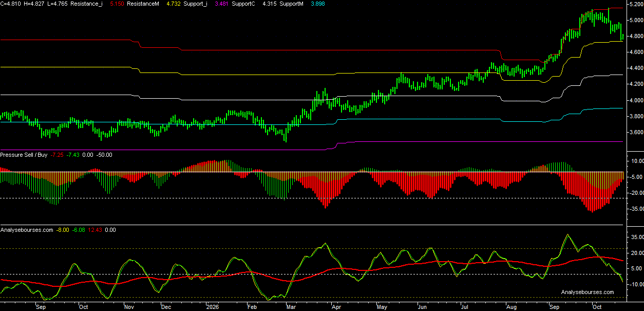Click the -50.00 pressure header value

coord(105,155)
